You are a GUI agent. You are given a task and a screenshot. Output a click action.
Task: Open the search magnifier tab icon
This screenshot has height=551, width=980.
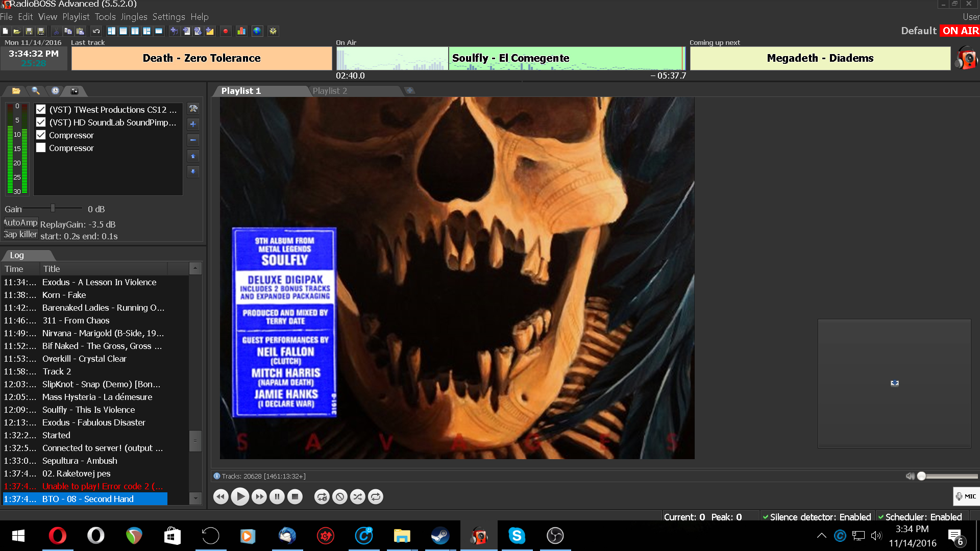[x=36, y=91]
